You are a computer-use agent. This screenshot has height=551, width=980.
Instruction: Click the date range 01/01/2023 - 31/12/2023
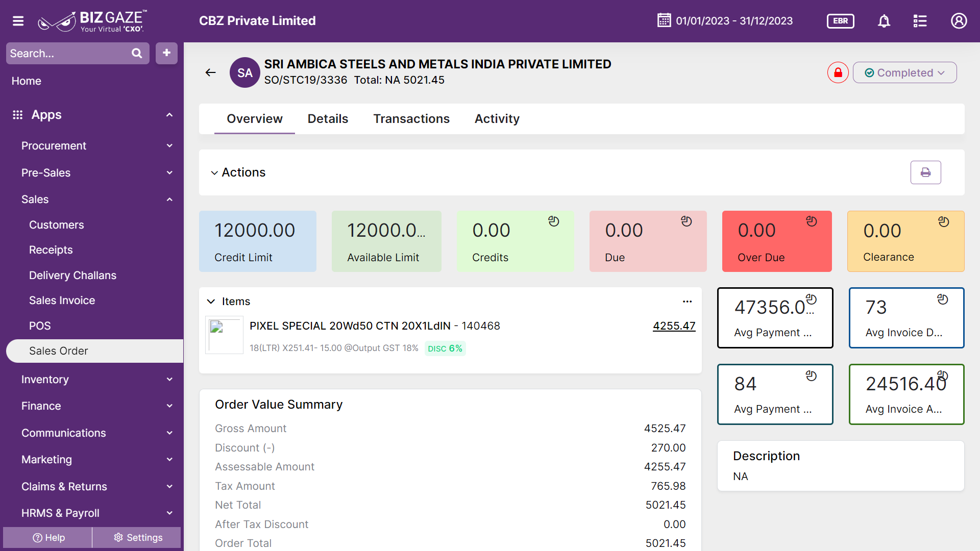(734, 21)
